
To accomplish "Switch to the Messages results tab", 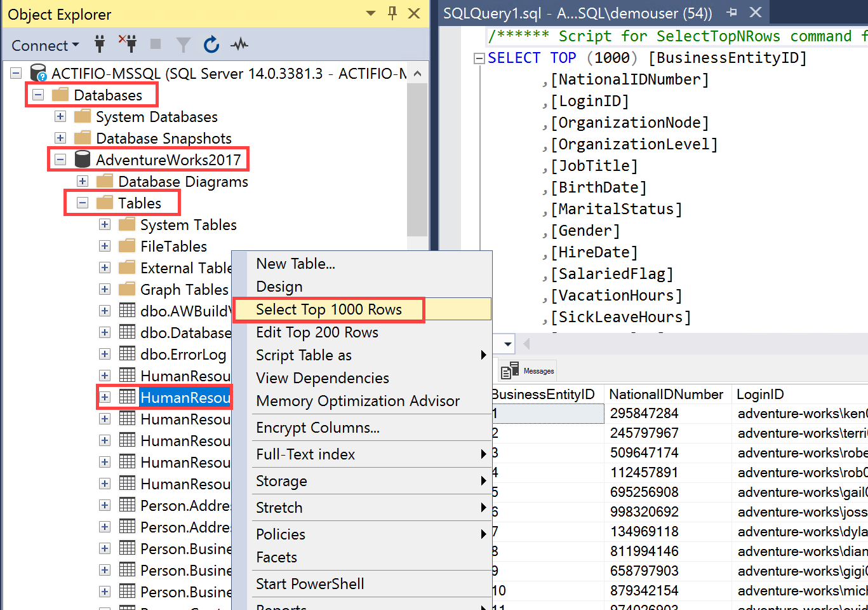I will point(528,371).
